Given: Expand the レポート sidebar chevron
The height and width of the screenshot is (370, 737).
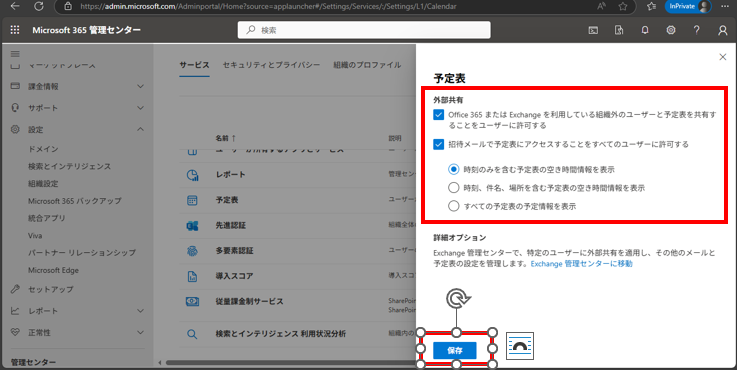Looking at the screenshot, I should click(140, 311).
